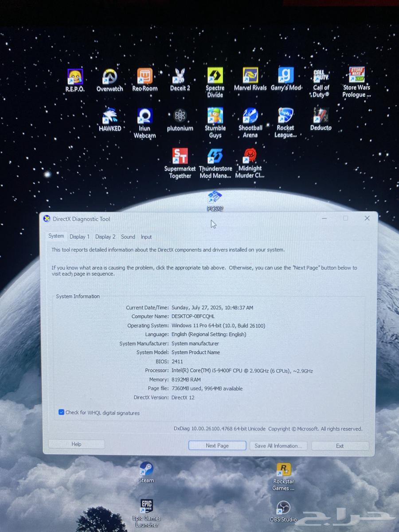Switch to the Sound tab
This screenshot has height=532, width=399.
point(128,237)
